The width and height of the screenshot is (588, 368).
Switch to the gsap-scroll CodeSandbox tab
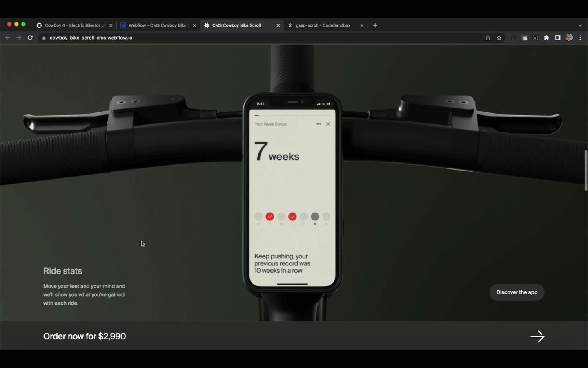click(x=323, y=25)
